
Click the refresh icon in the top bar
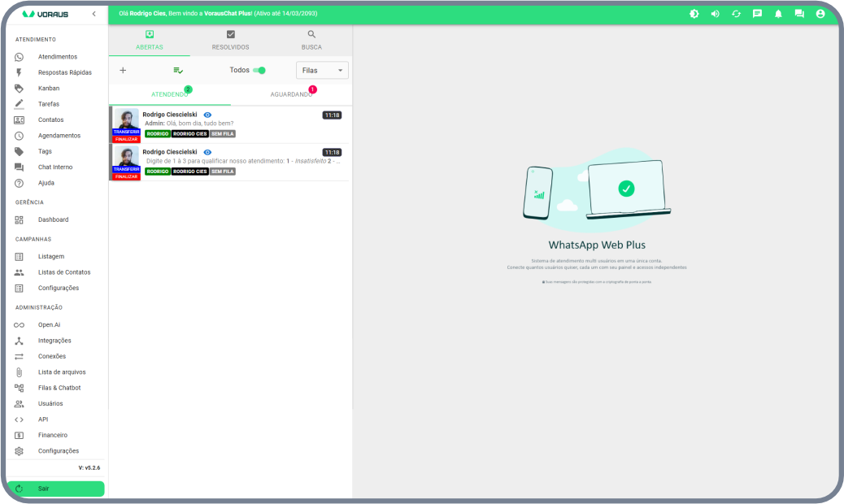(x=736, y=14)
